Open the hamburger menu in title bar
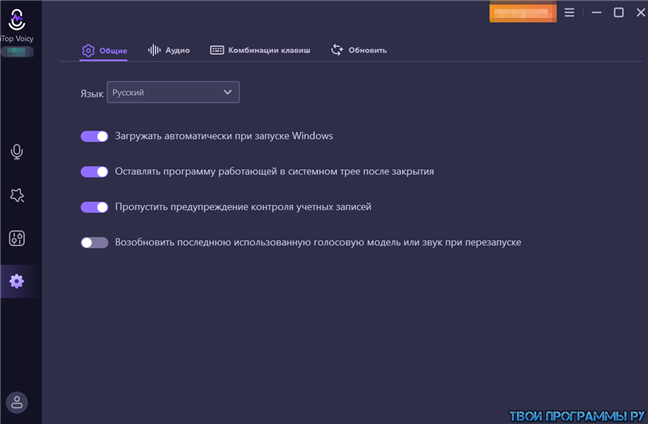The height and width of the screenshot is (424, 648). (x=570, y=13)
